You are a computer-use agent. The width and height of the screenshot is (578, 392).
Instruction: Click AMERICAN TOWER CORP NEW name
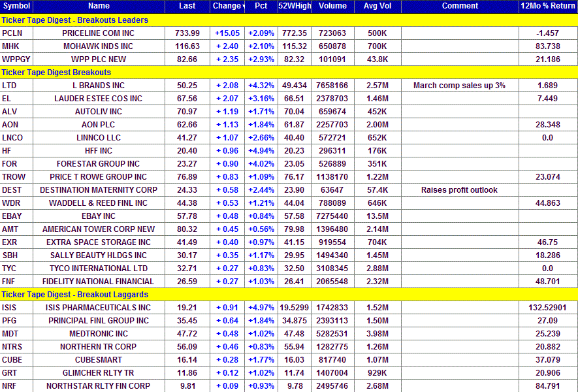[99, 229]
